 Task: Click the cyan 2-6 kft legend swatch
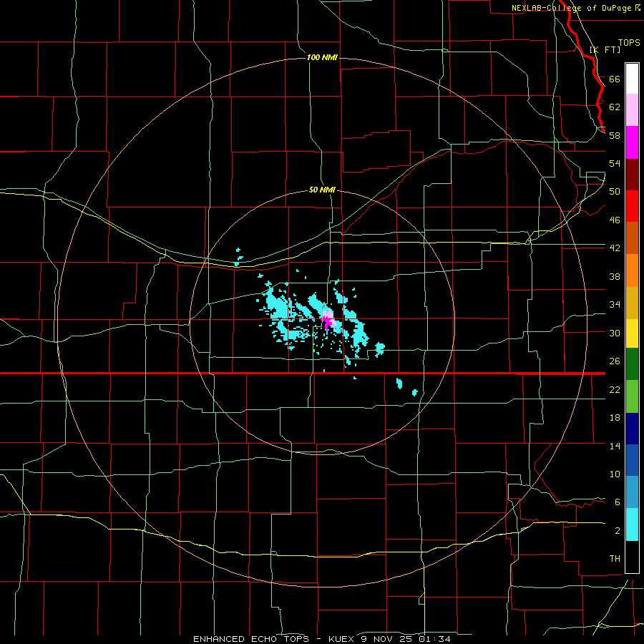632,525
